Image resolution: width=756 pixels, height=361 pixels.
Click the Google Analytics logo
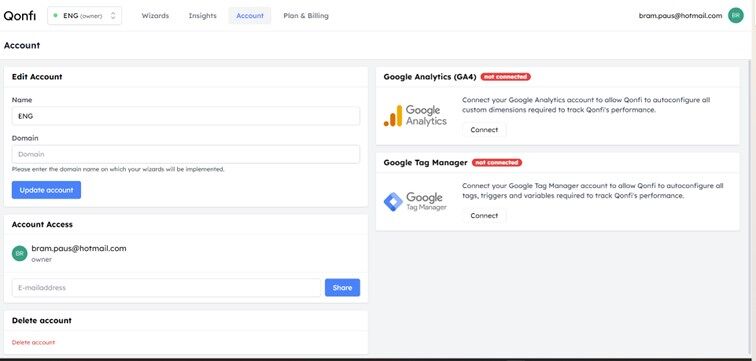[415, 116]
